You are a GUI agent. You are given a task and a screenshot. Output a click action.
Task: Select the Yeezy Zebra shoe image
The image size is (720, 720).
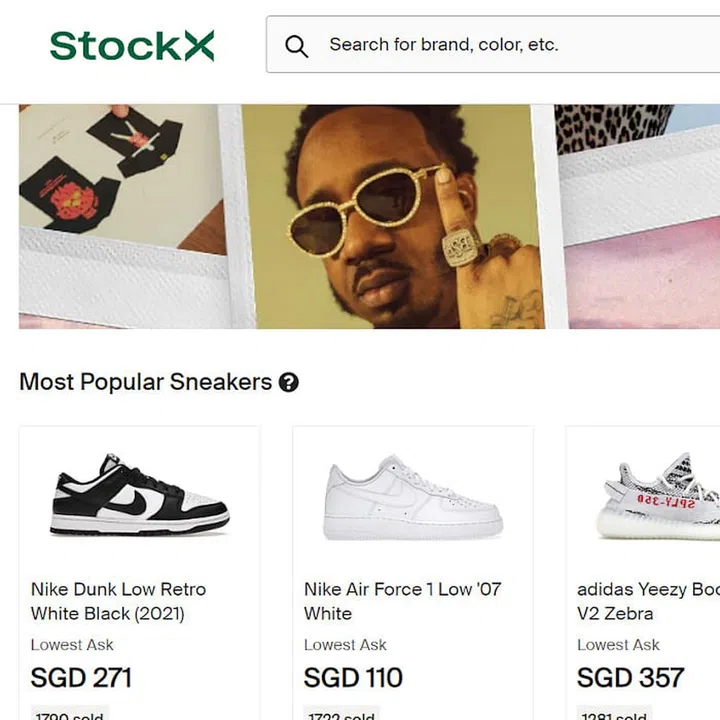click(x=660, y=495)
